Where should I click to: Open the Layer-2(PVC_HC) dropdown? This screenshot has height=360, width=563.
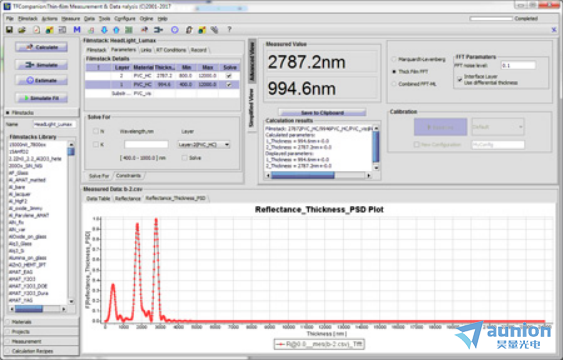click(x=204, y=145)
